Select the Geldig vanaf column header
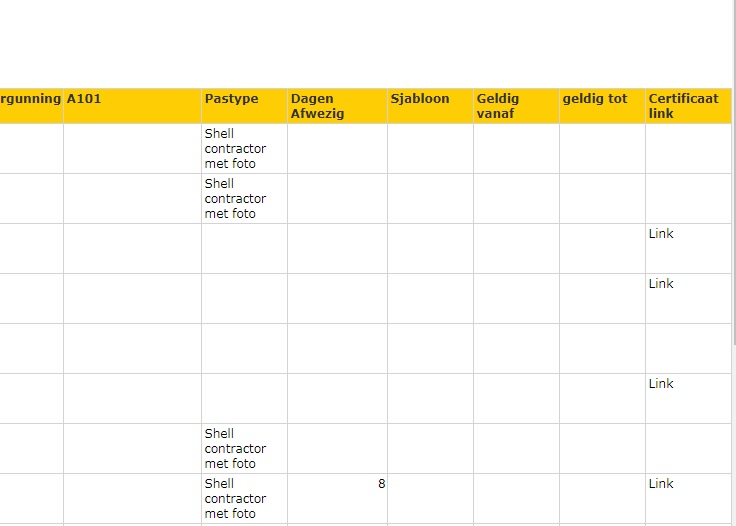 click(498, 106)
